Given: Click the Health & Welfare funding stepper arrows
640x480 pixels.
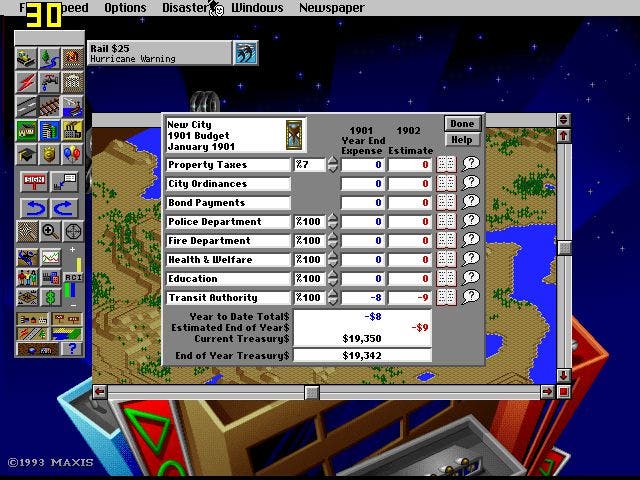Looking at the screenshot, I should click(333, 260).
